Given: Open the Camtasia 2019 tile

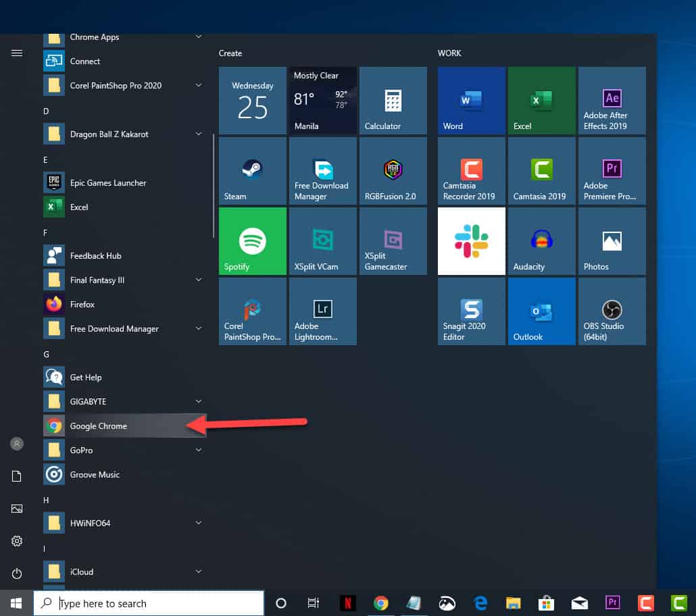Looking at the screenshot, I should click(541, 171).
